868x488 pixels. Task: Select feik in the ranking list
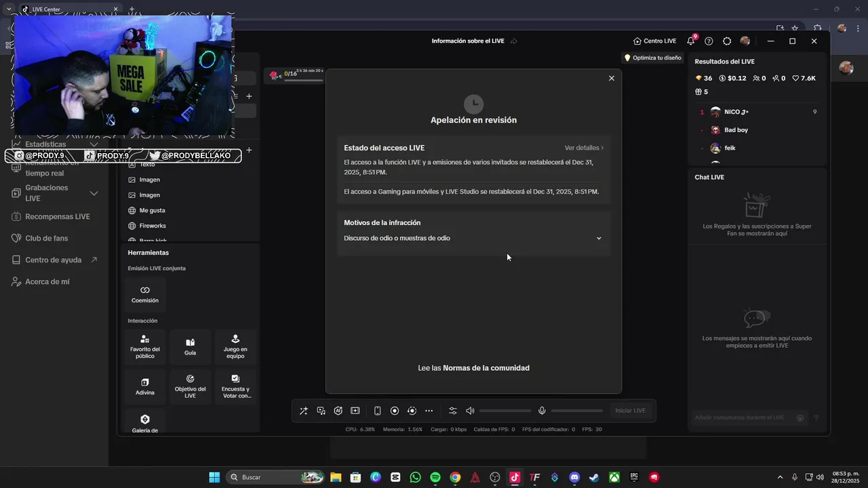point(757,148)
